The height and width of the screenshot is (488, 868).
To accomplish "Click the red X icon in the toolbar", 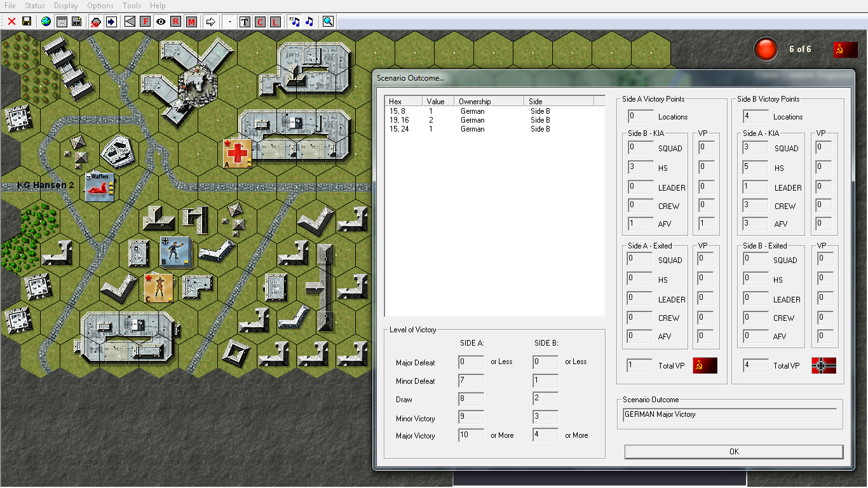I will point(11,22).
